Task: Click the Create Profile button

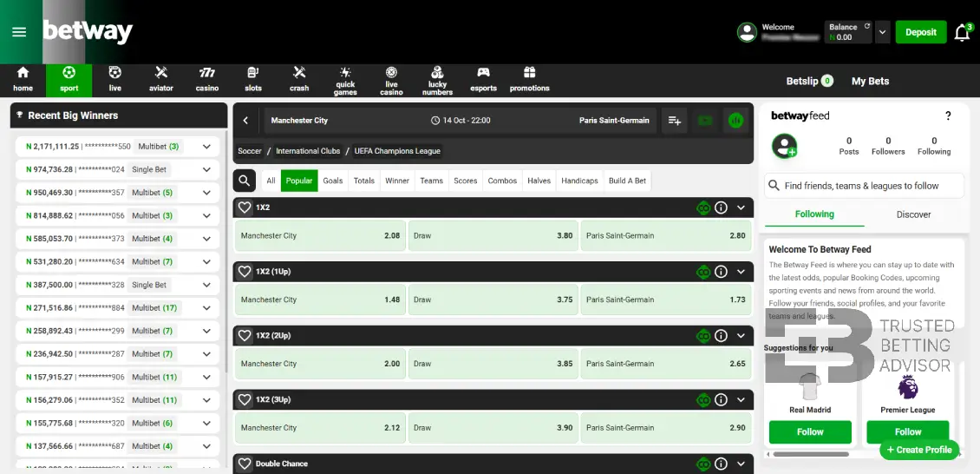Action: pyautogui.click(x=919, y=450)
